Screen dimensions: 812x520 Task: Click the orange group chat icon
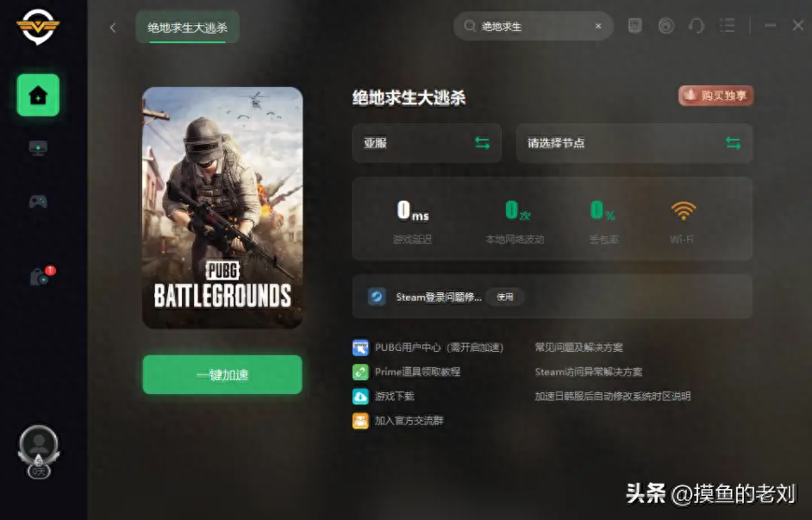click(x=360, y=421)
